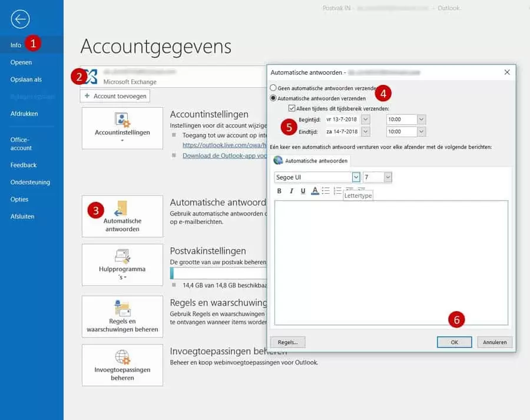This screenshot has width=530, height=420.
Task: Change the font color with the A swatch
Action: (314, 191)
